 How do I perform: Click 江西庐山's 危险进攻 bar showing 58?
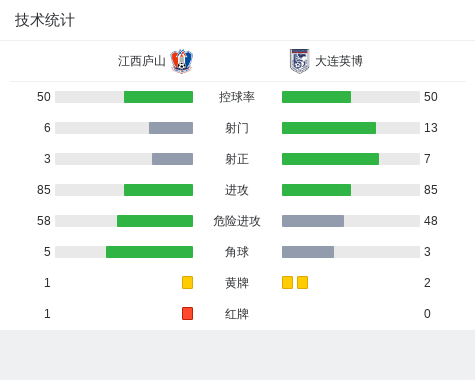[155, 221]
